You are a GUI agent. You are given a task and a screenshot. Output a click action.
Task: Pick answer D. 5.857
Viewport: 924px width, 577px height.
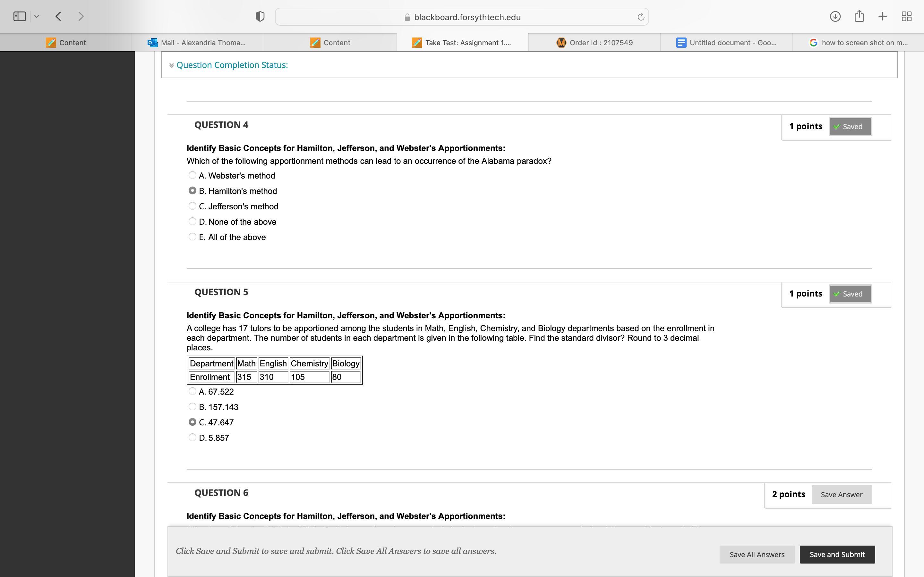193,437
